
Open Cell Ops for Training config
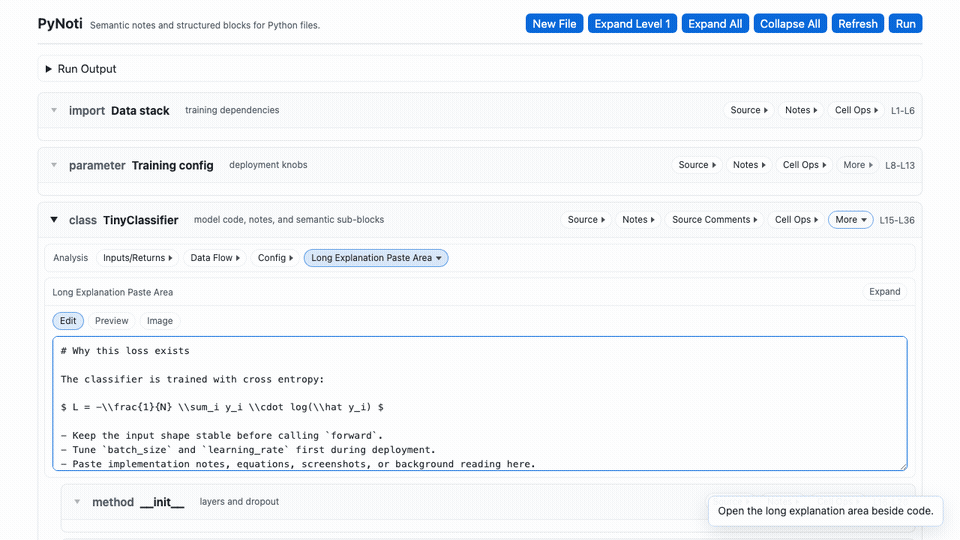[804, 165]
